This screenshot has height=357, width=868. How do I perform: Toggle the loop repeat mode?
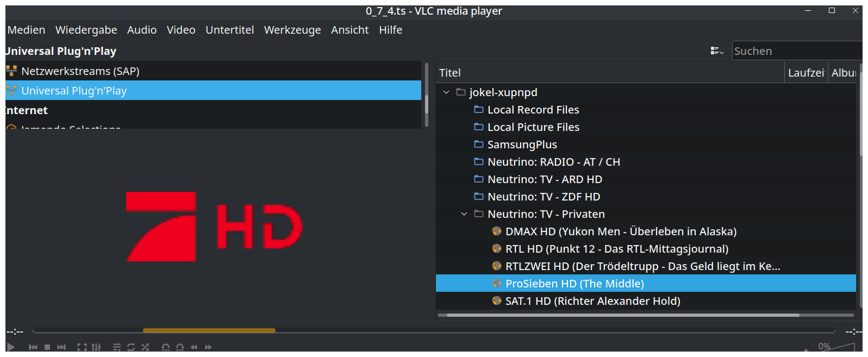coord(131,347)
